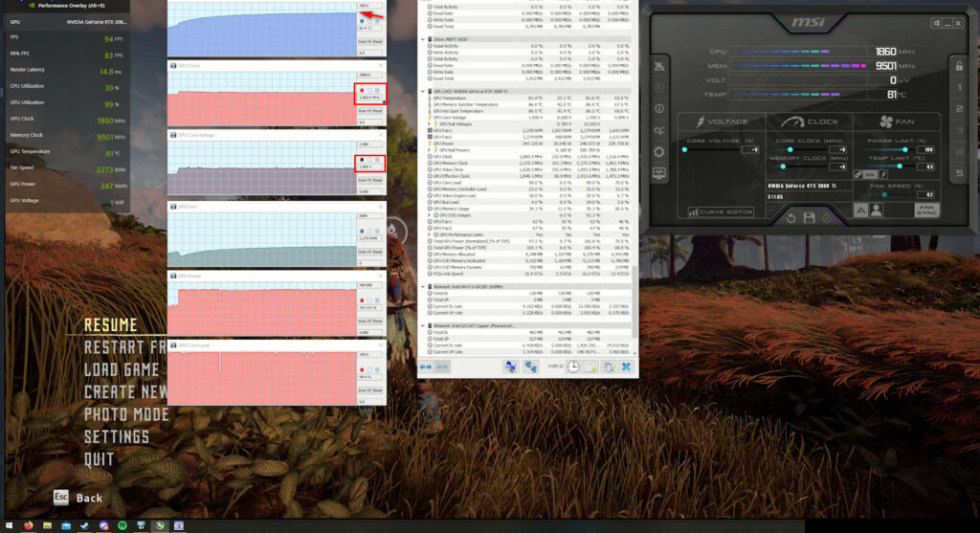Click the second network computers icon in HWiNFO
Viewport: 980px width, 533px height.
530,366
